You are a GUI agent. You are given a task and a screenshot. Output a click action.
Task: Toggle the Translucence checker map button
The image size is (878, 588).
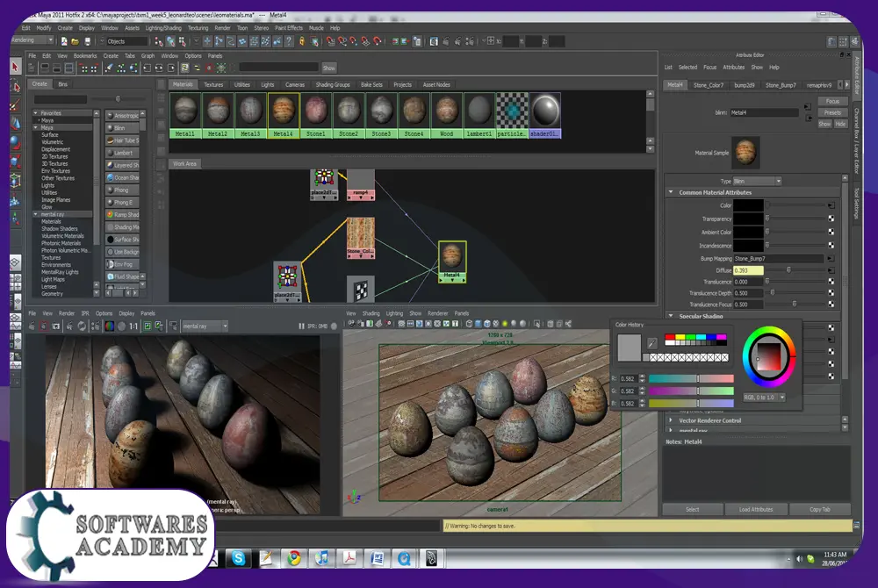point(831,282)
